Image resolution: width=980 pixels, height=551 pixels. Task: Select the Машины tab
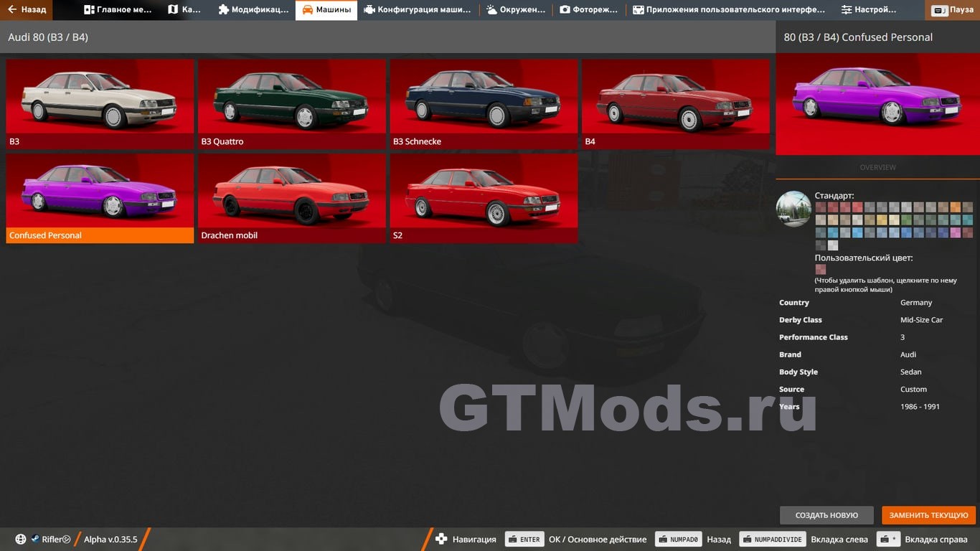(326, 10)
